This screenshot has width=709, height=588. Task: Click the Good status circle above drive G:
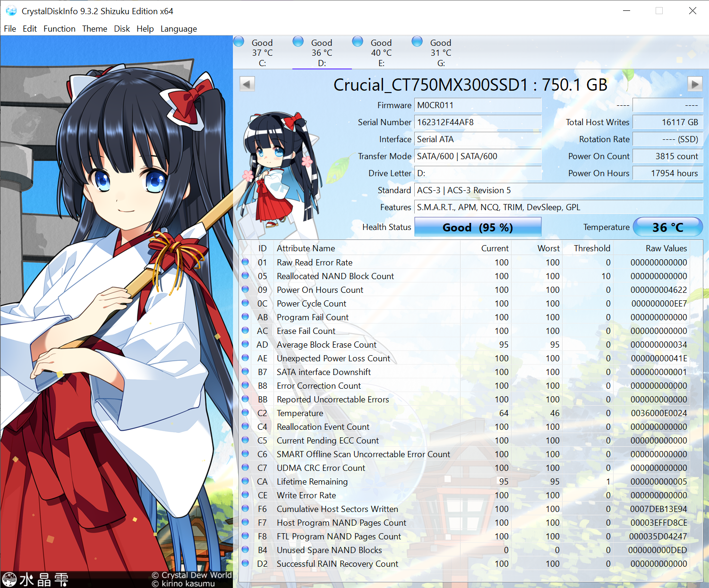[417, 41]
